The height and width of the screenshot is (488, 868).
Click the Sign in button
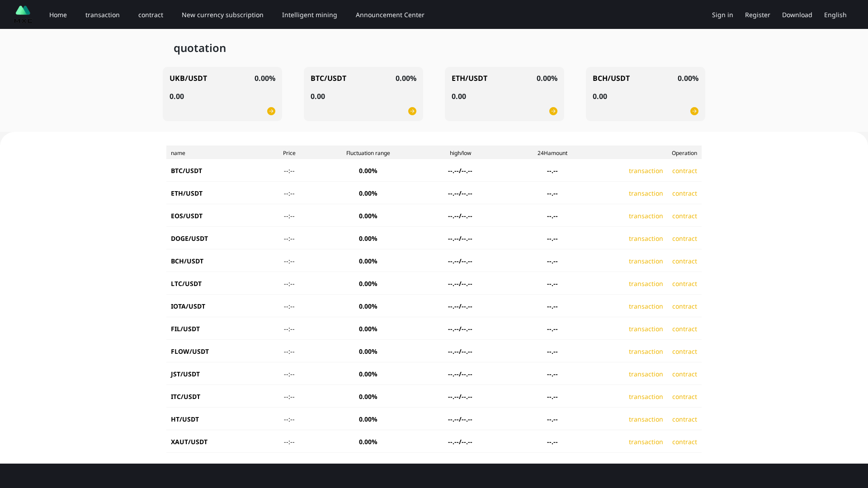tap(722, 14)
